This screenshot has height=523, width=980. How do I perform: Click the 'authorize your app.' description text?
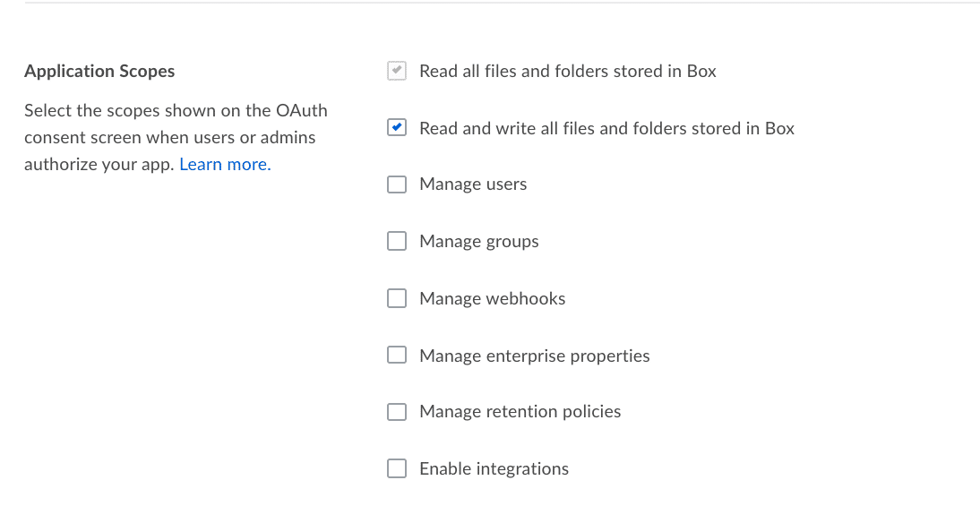coord(99,165)
